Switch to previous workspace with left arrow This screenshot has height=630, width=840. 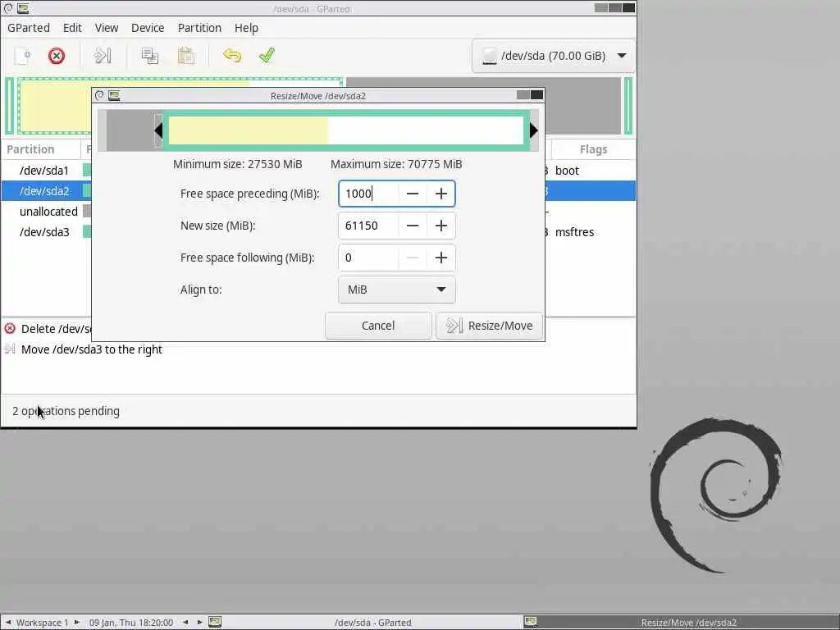coord(8,622)
